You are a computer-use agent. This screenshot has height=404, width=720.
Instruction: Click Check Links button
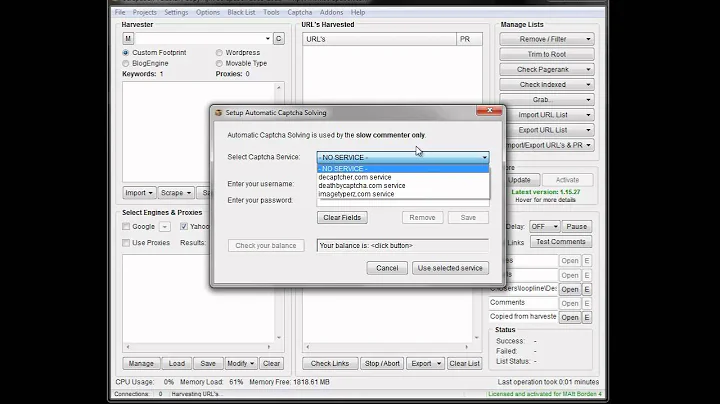tap(330, 363)
